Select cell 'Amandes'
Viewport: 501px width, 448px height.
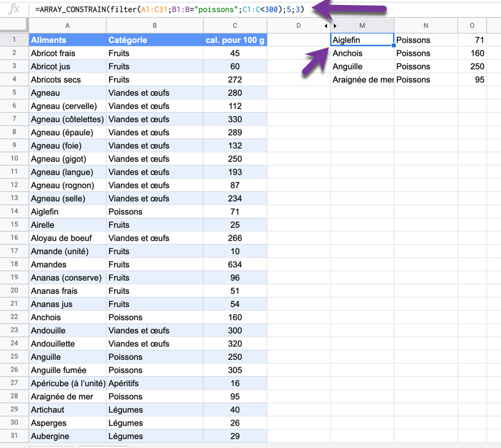click(68, 265)
